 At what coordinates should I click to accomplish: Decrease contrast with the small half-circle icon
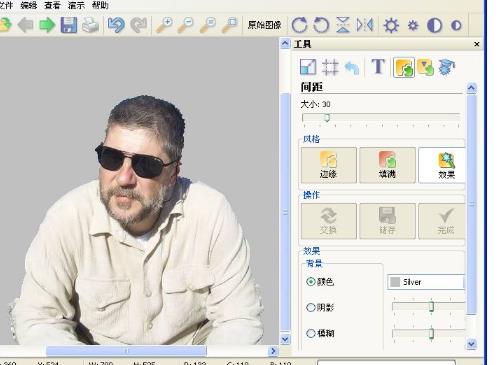[x=456, y=25]
